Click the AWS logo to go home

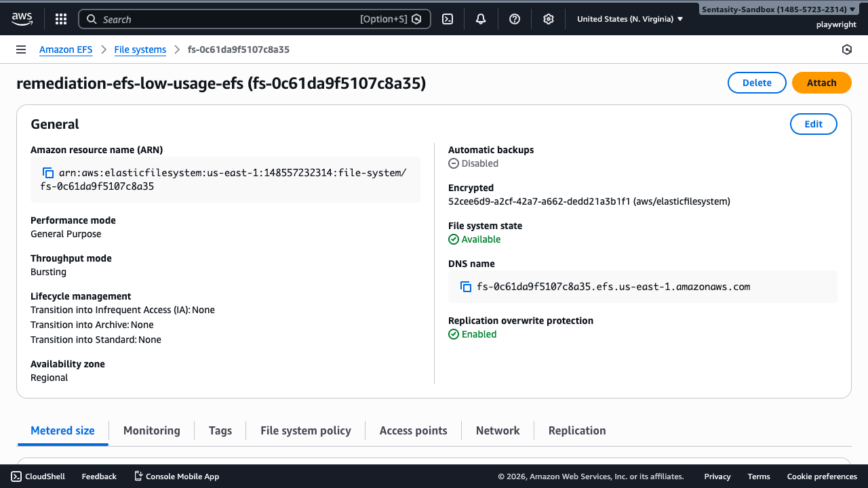coord(22,19)
